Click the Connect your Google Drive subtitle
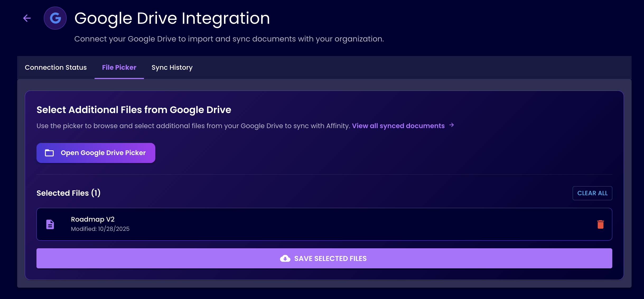 click(x=229, y=39)
